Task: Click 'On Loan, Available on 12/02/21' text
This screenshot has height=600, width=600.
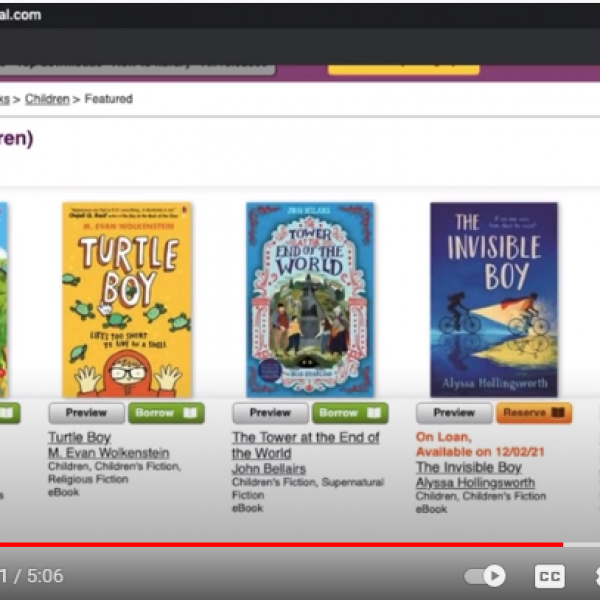Action: click(x=480, y=444)
